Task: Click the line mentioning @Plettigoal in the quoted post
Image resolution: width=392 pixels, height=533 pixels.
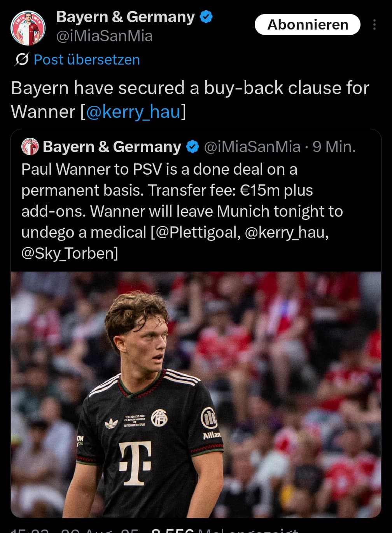Action: coord(175,232)
